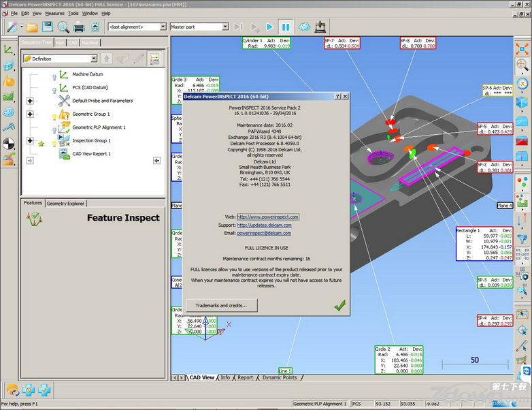Click the Rectangle 1 measurement label

(x=484, y=244)
